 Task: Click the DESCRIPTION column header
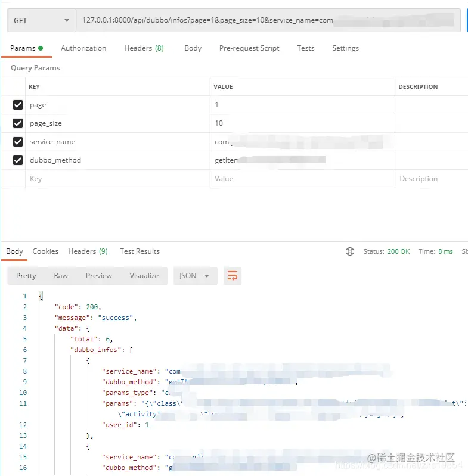[418, 87]
